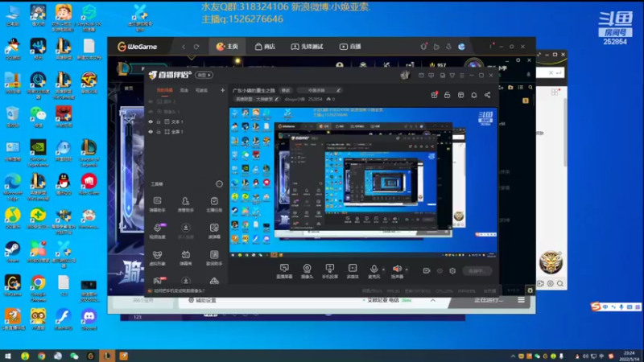Open the 直播 tab in WeGame
Viewport: 644px width, 362px height.
350,47
